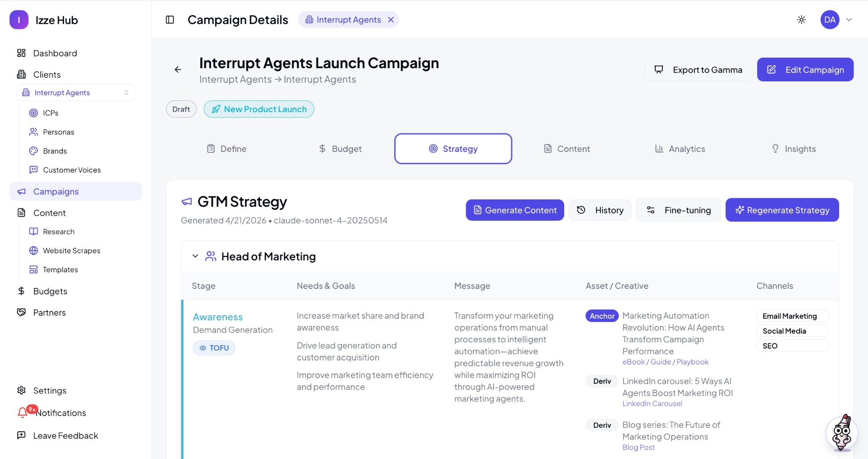Click the Asset / Creative column header

click(617, 286)
